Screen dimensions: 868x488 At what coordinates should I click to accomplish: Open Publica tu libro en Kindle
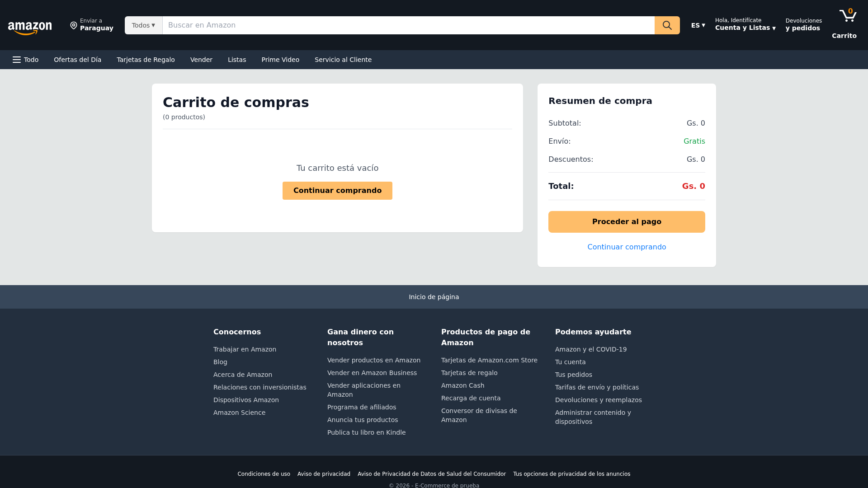366,432
